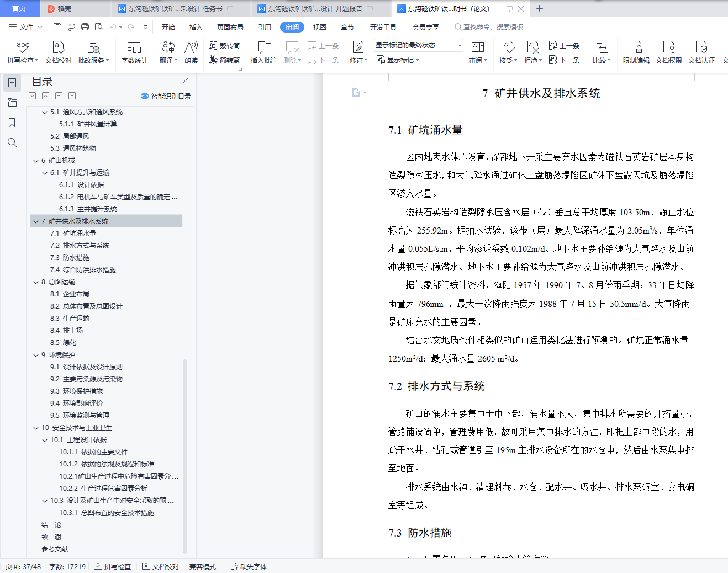Screen dimensions: 728x573
Task: Switch to the 视图 ribbon tab
Action: (320, 27)
